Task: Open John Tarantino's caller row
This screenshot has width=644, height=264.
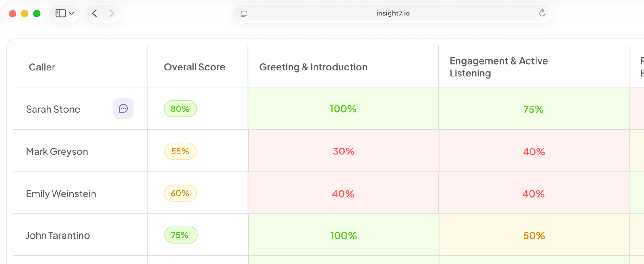Action: click(80, 235)
